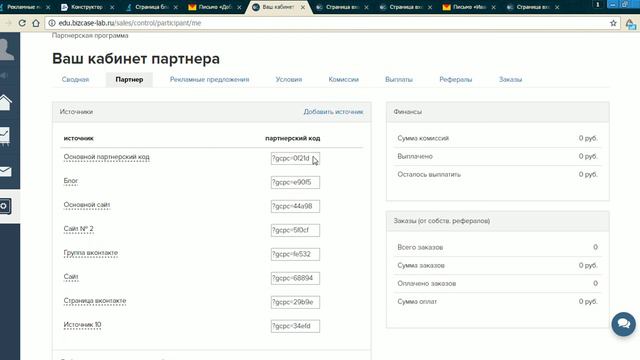Close the Ваш кабинет browser tab

302,7
